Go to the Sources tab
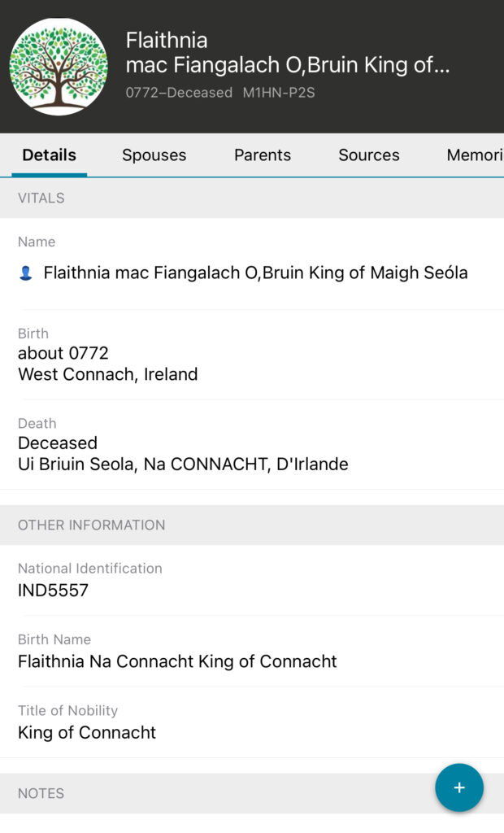The height and width of the screenshot is (833, 504). point(368,155)
